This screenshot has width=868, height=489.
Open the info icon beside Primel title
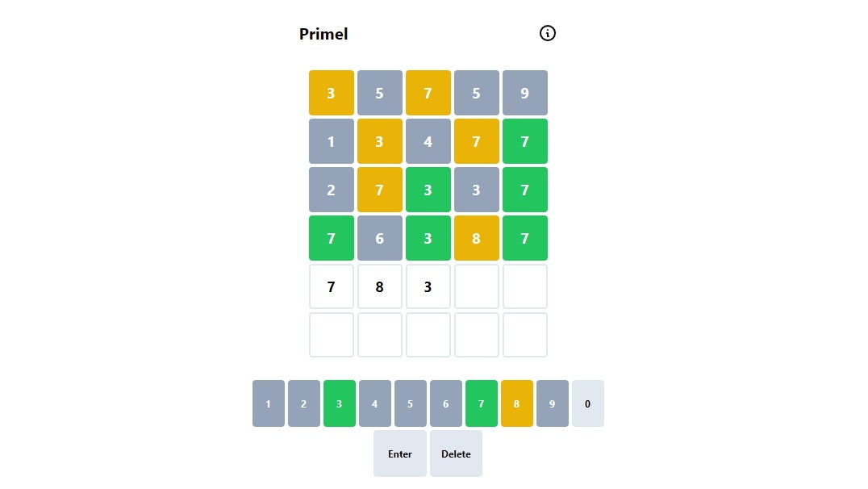548,33
